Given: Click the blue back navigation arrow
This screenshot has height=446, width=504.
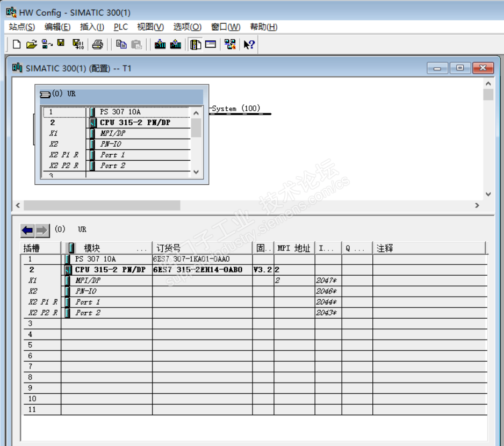Looking at the screenshot, I should [27, 230].
